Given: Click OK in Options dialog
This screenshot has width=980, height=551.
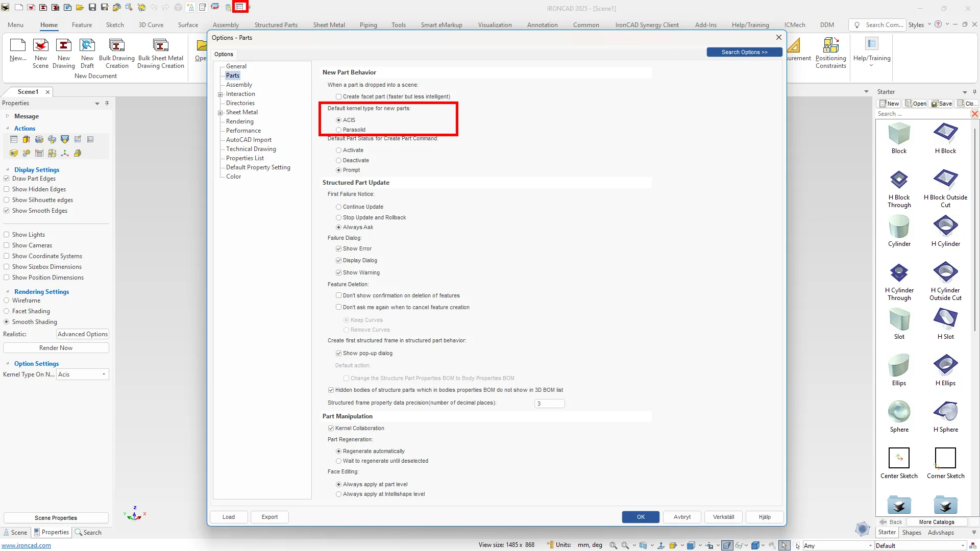Looking at the screenshot, I should (641, 517).
